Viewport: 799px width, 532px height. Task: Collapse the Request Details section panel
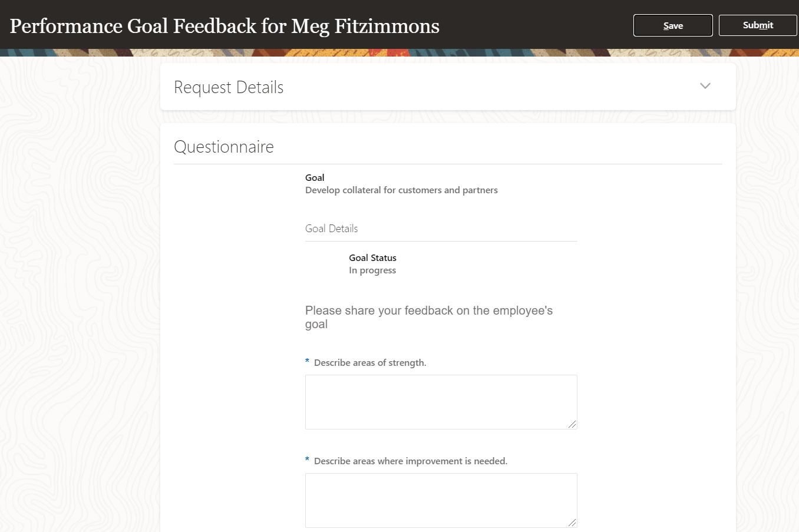(705, 86)
